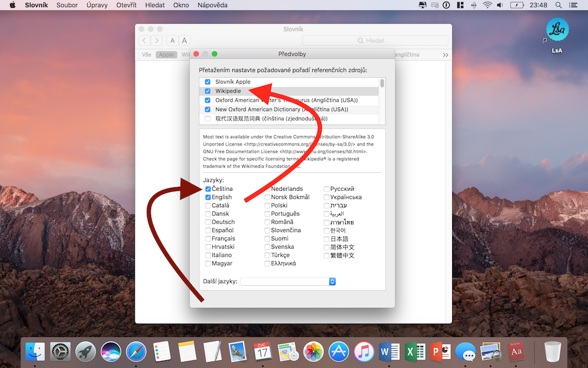Decrease font size with small A button
Screen dimensions: 588x368
[x=172, y=40]
